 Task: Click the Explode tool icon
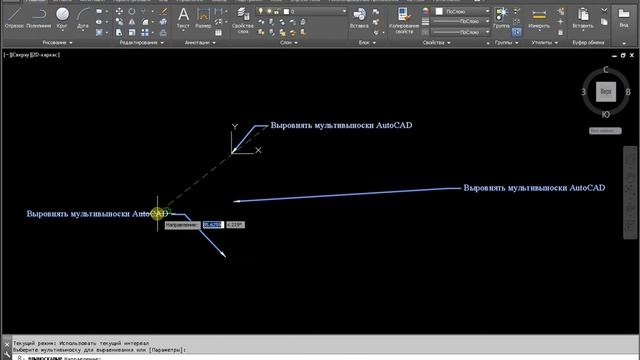click(164, 22)
